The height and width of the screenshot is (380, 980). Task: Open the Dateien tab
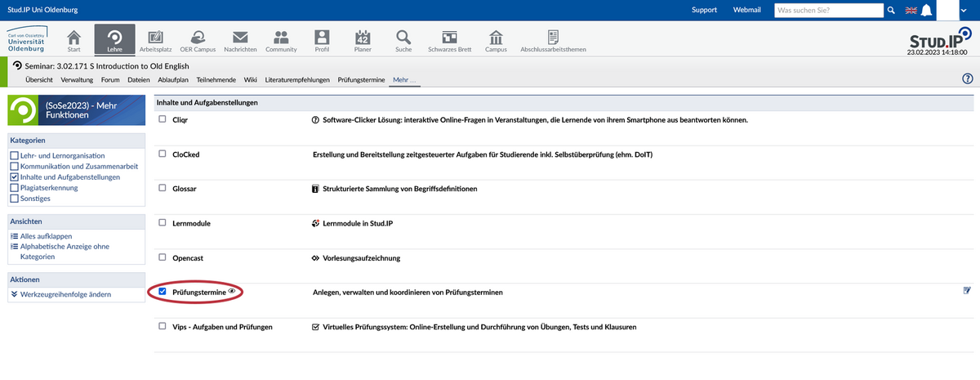(140, 79)
